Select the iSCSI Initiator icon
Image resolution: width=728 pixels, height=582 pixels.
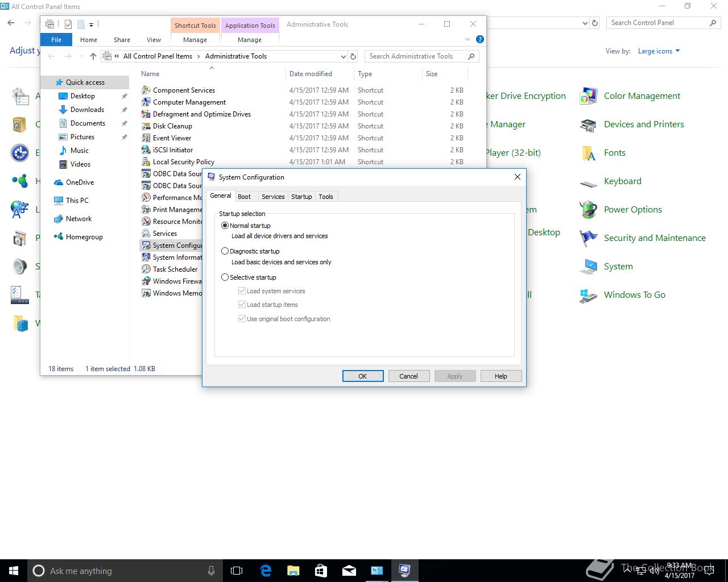146,149
